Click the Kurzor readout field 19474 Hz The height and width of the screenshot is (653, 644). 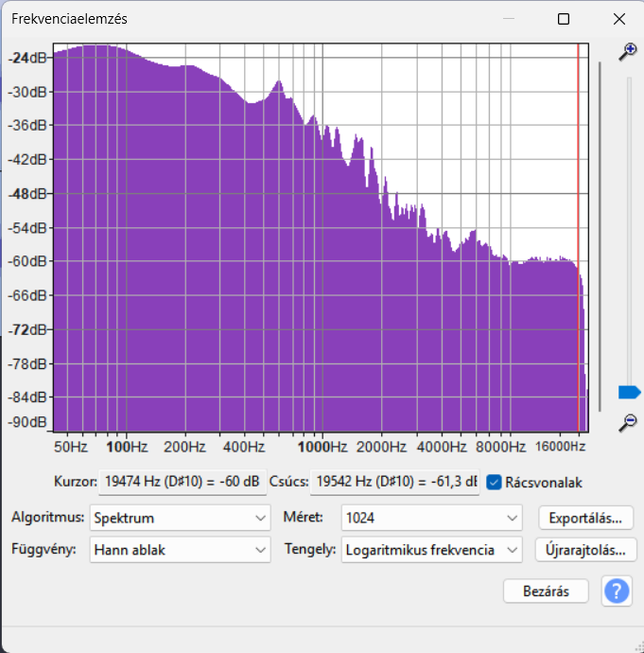tap(183, 482)
